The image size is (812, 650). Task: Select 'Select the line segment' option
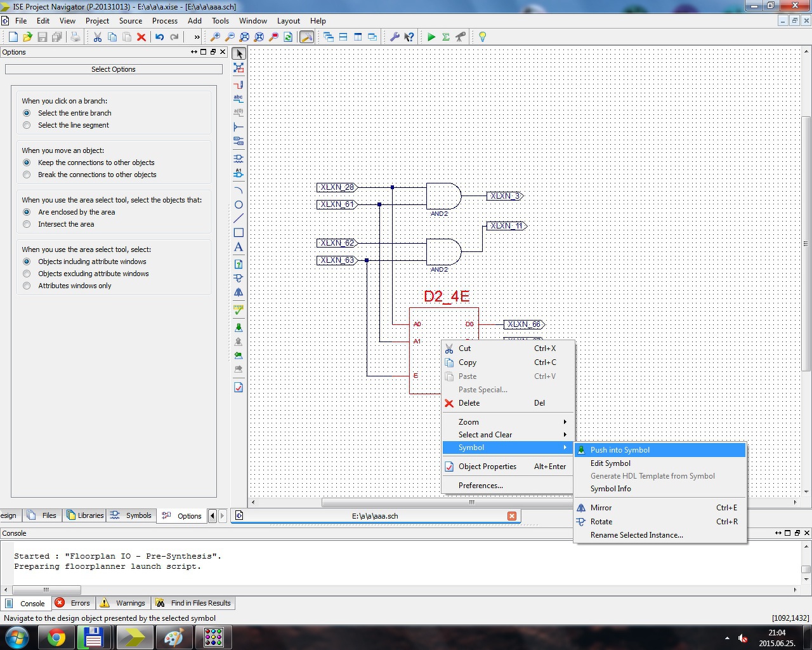[x=27, y=126]
